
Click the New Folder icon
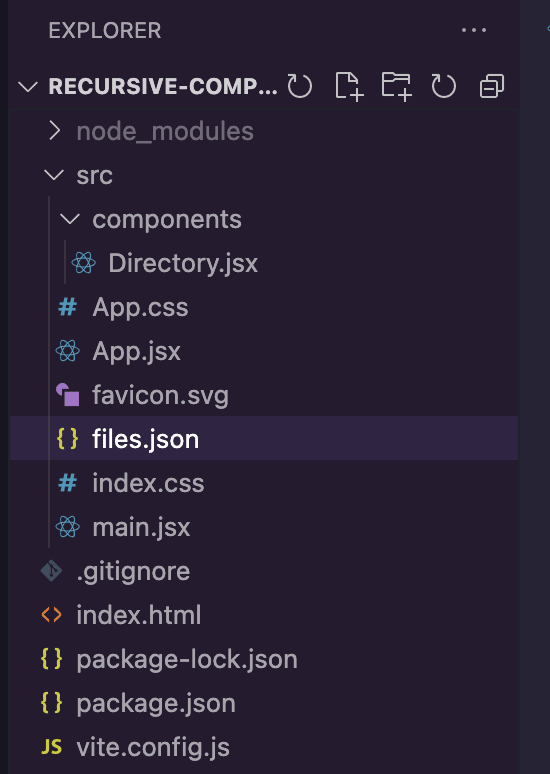pyautogui.click(x=396, y=86)
